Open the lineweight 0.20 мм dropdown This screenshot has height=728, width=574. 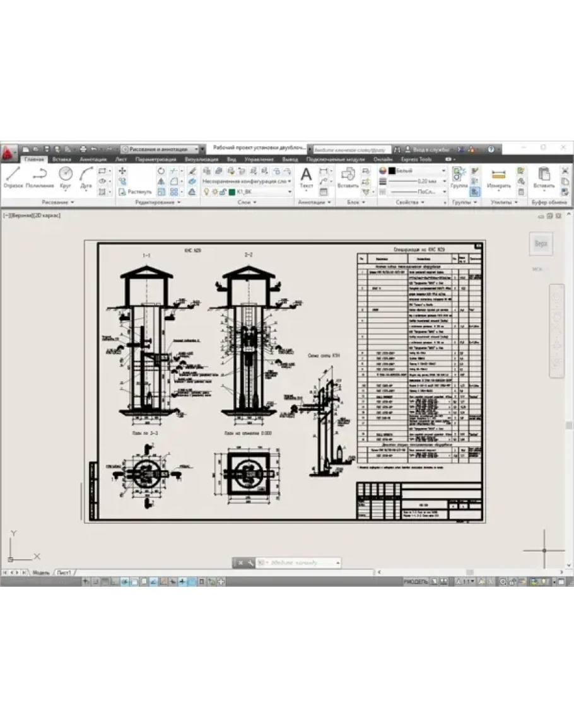coord(416,181)
